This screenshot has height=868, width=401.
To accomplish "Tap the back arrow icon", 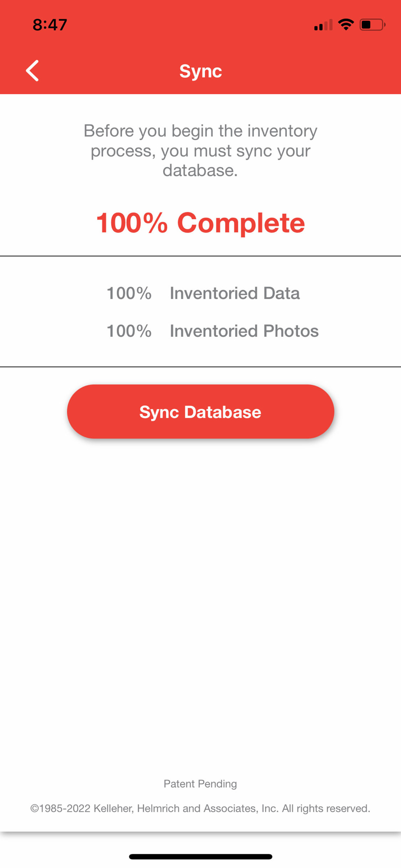I will [33, 71].
